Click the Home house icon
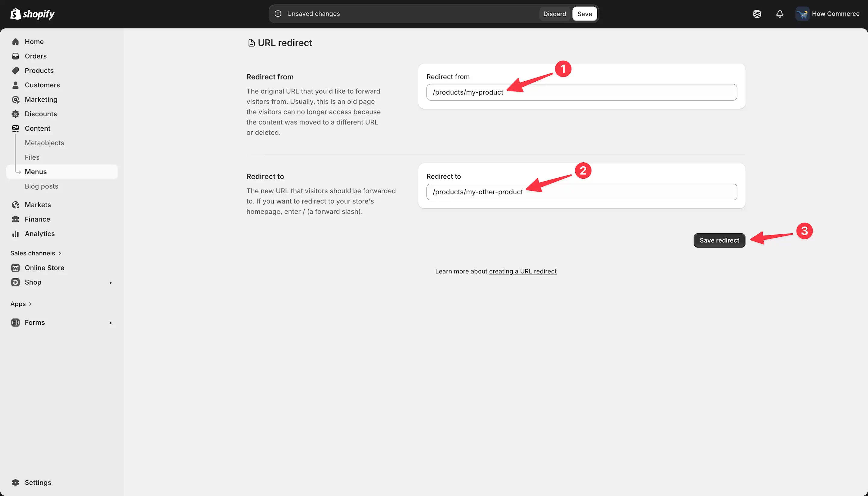This screenshot has height=496, width=868. point(15,42)
